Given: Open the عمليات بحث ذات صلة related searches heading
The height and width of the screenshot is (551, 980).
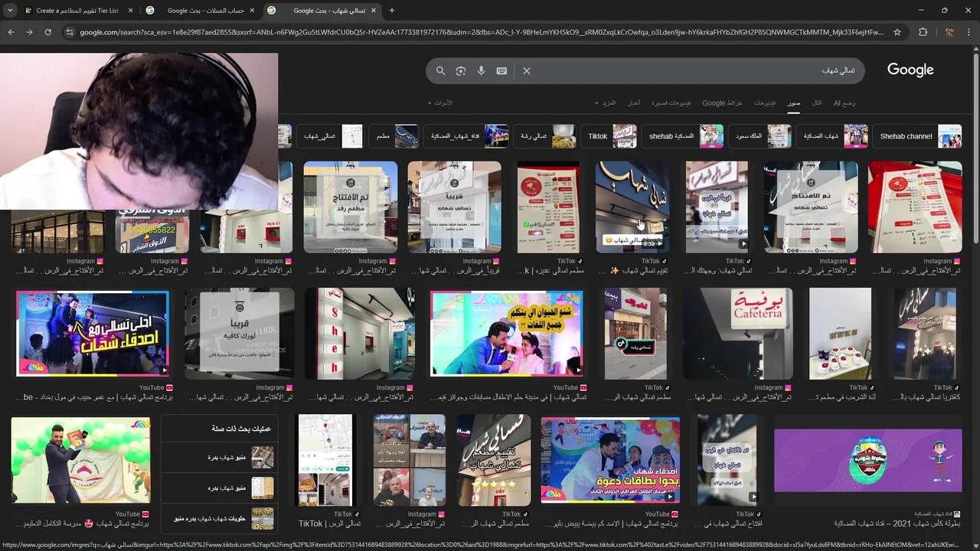Looking at the screenshot, I should pyautogui.click(x=241, y=429).
